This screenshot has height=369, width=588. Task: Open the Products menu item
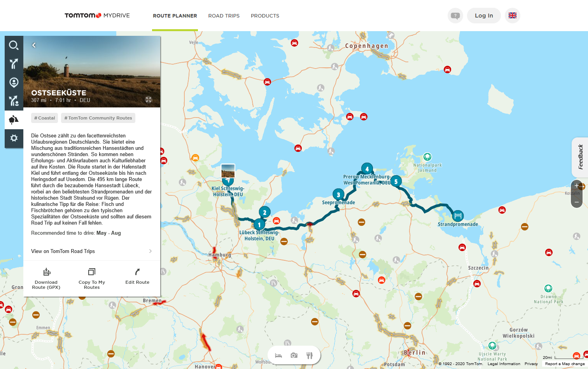coord(265,16)
